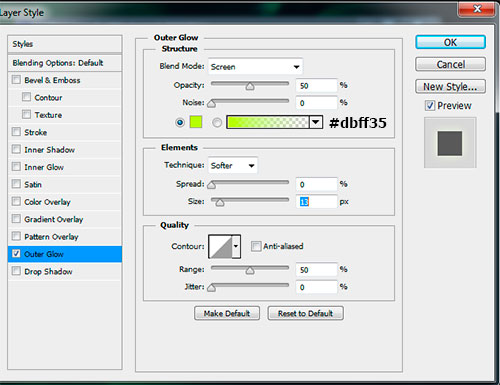Click the OK button
The image size is (500, 385).
tap(450, 42)
